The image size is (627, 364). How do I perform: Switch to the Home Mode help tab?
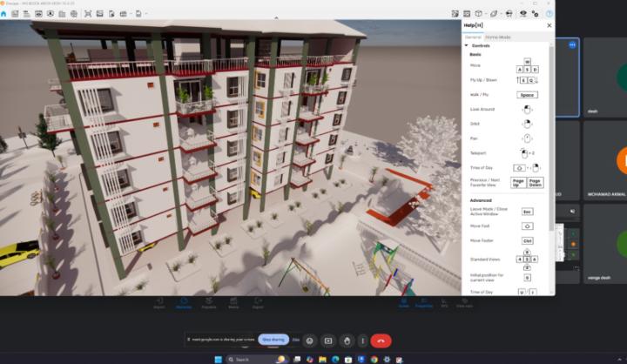(x=498, y=37)
